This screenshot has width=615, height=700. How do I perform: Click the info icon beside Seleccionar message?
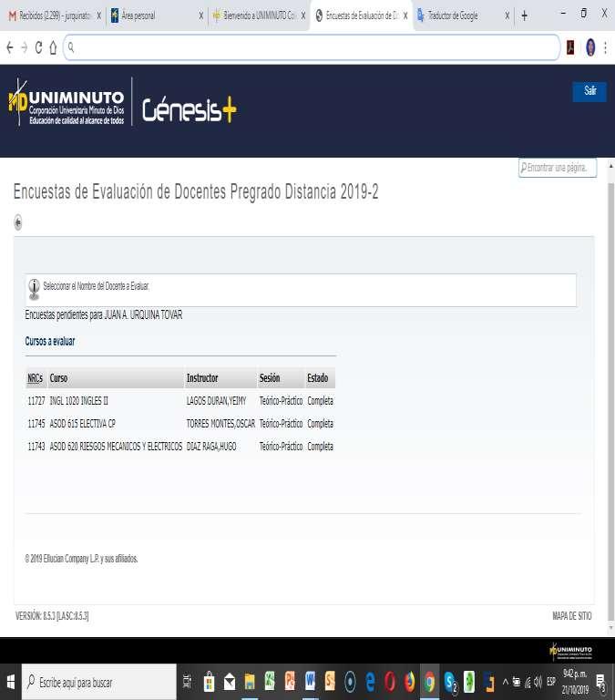[34, 288]
